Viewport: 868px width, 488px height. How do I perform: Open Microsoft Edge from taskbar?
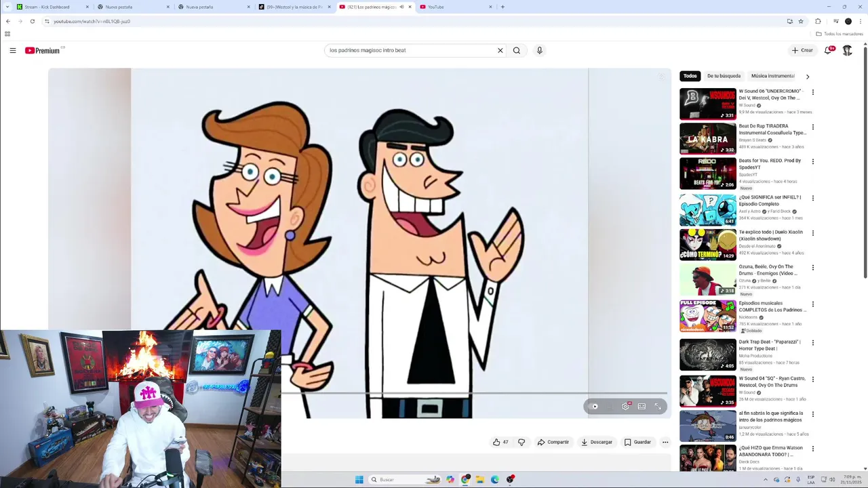click(495, 480)
